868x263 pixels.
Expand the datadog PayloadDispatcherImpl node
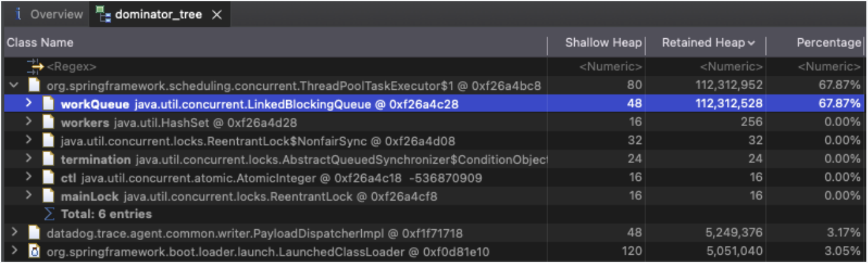14,234
